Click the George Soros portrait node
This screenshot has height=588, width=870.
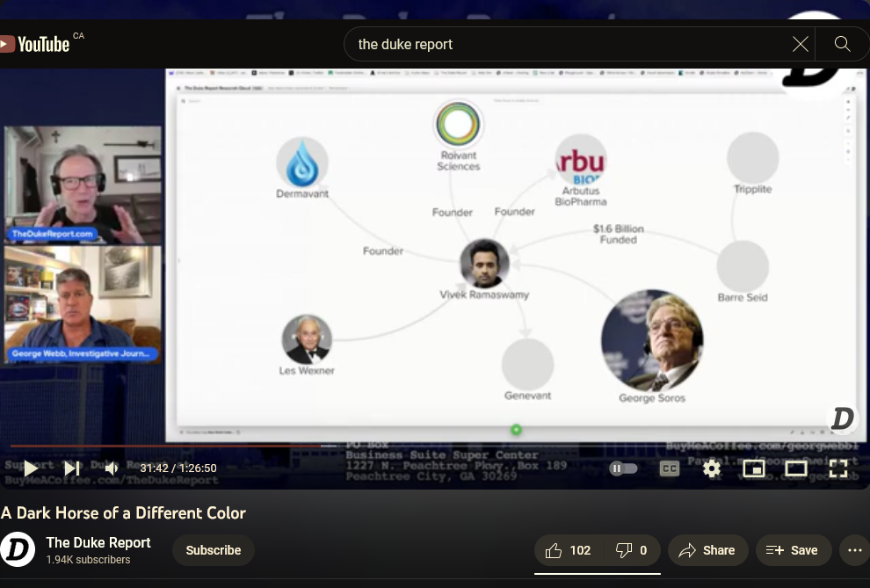(x=652, y=340)
